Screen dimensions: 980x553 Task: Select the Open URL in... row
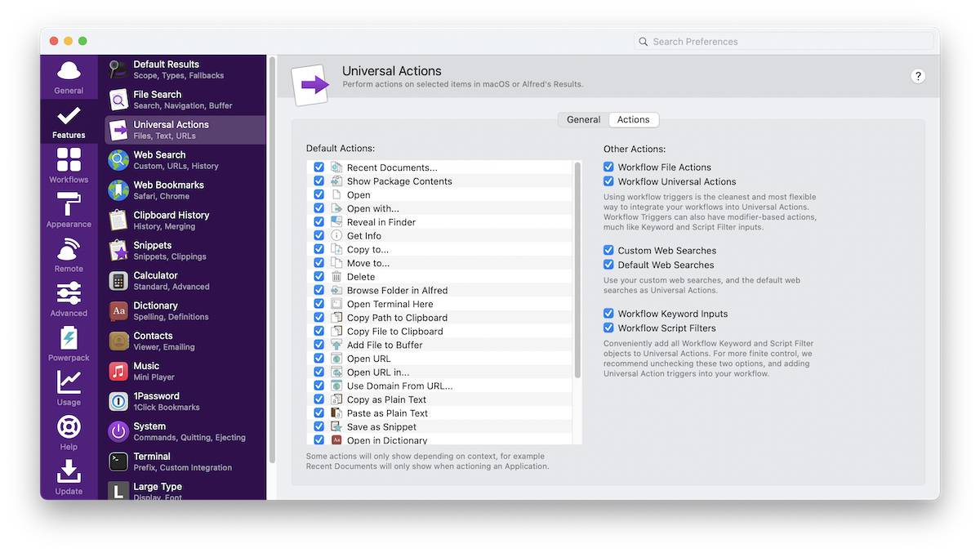coord(441,372)
